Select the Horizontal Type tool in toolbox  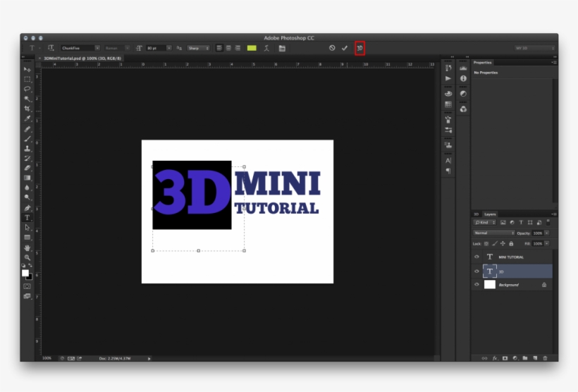click(27, 218)
